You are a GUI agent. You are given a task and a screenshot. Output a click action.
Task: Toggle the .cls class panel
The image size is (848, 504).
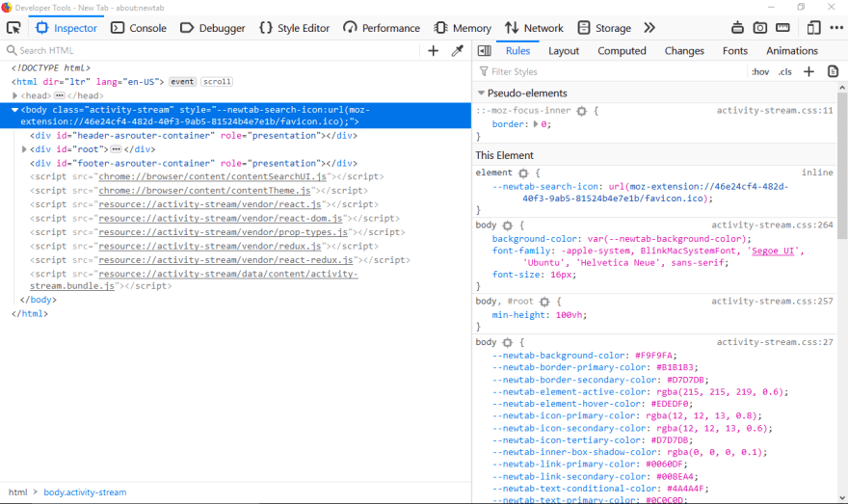pyautogui.click(x=784, y=71)
